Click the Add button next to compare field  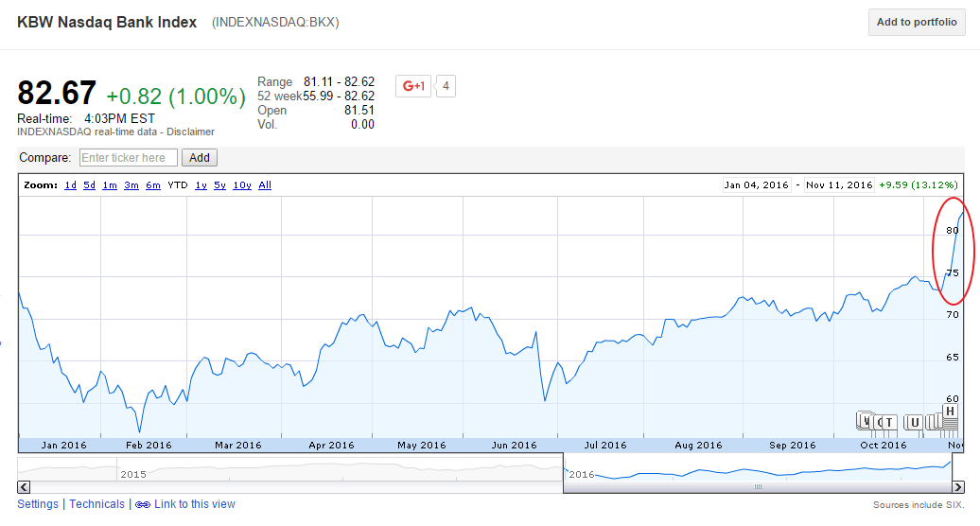(x=200, y=157)
